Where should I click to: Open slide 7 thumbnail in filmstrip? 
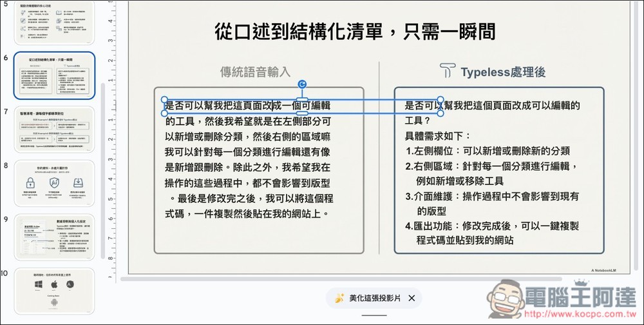coord(54,130)
